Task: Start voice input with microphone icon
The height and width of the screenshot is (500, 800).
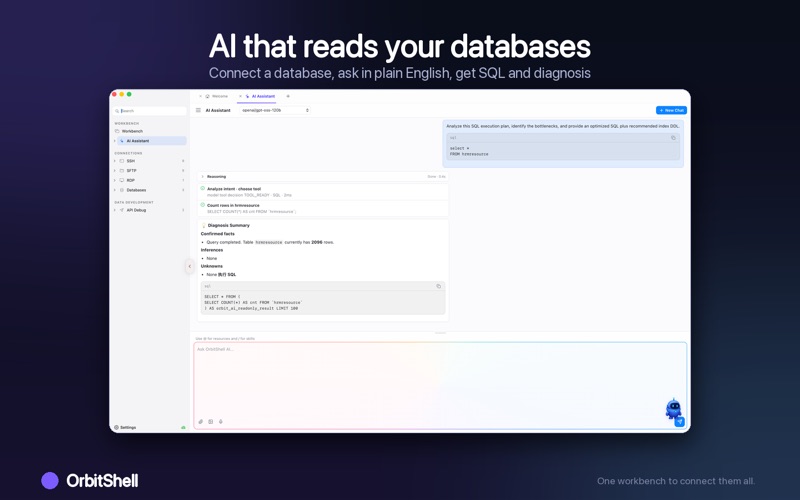Action: click(x=220, y=422)
